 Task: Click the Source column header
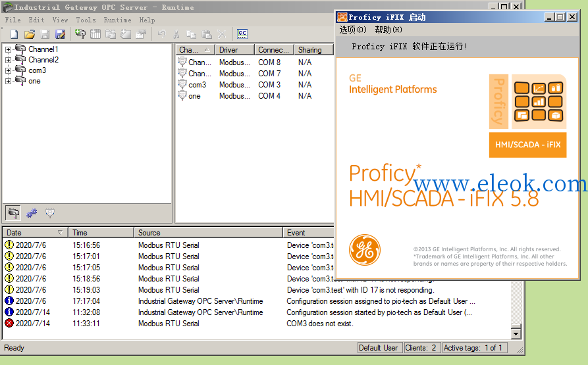point(208,232)
